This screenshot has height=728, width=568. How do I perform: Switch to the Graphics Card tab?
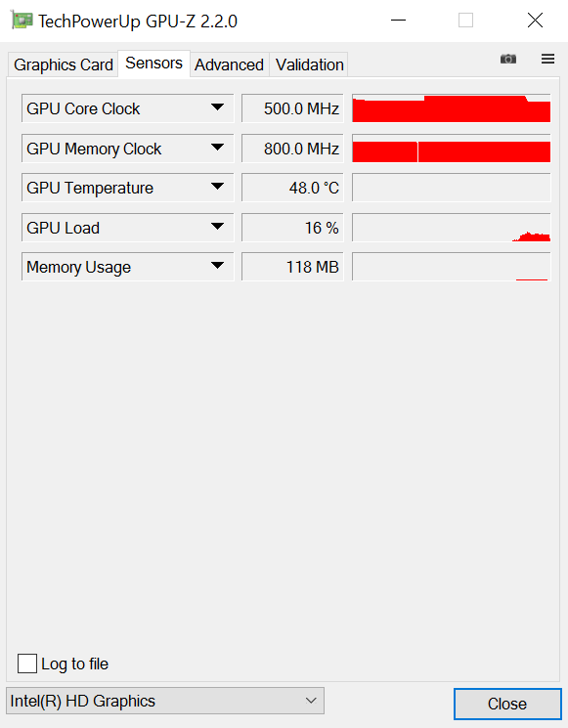[x=64, y=64]
